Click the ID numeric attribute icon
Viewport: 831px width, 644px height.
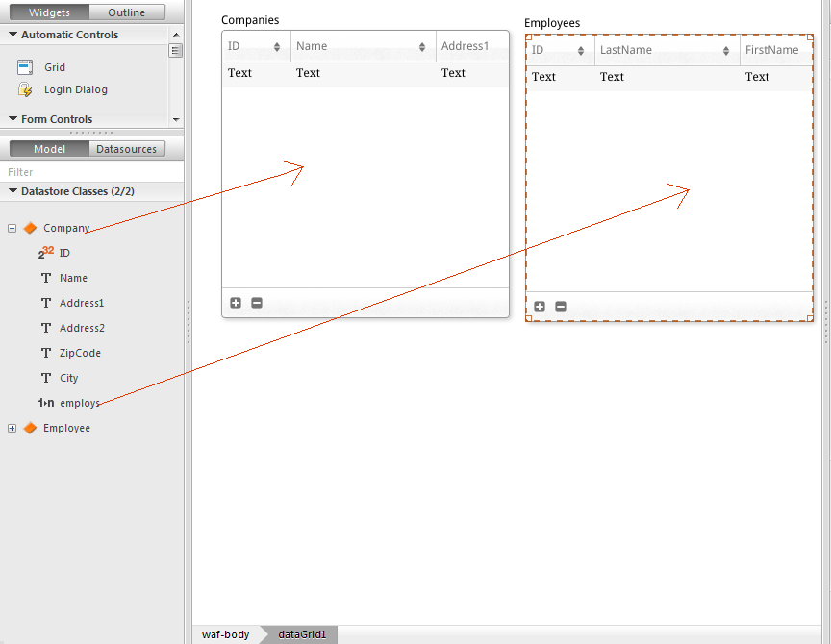(46, 253)
